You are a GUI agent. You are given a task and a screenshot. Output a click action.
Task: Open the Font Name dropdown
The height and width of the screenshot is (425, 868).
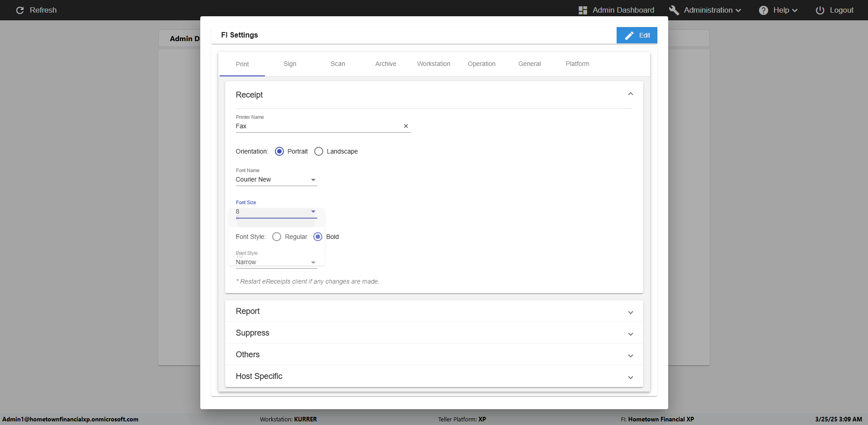(276, 180)
